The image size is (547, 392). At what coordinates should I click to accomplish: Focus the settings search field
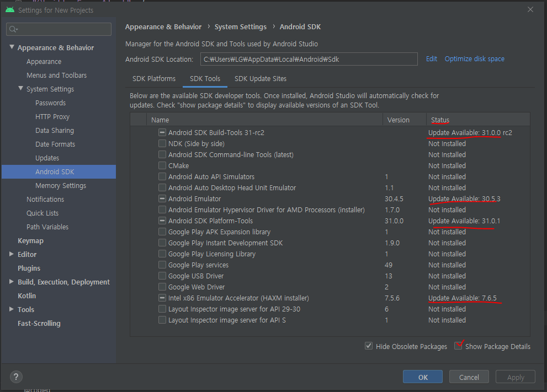(59, 29)
